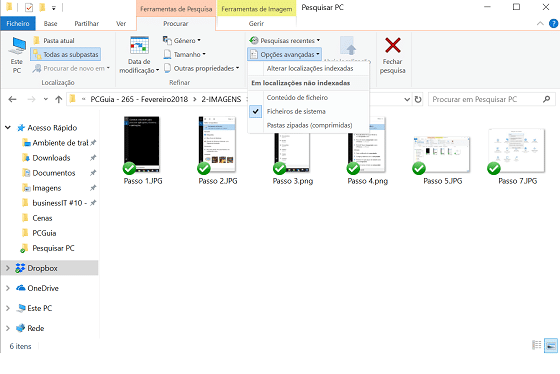
Task: Click PCGuia - 265 - Fevereiro2018 breadcrumb
Action: tap(139, 99)
